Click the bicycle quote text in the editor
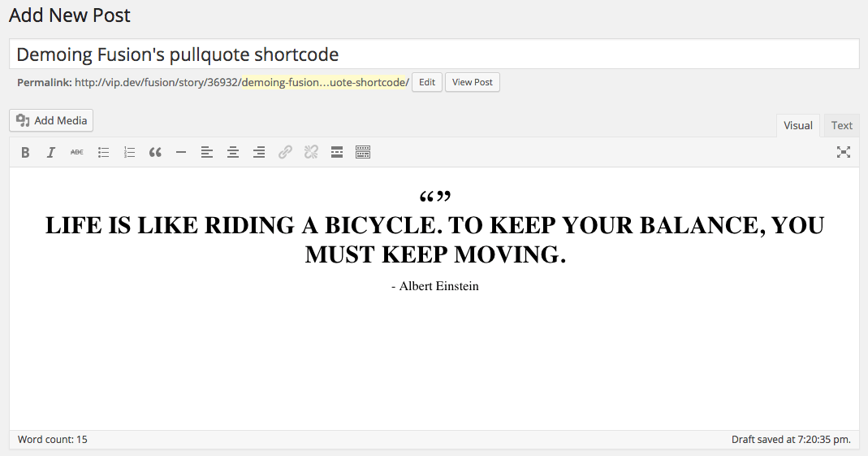Image resolution: width=868 pixels, height=456 pixels. pyautogui.click(x=434, y=239)
